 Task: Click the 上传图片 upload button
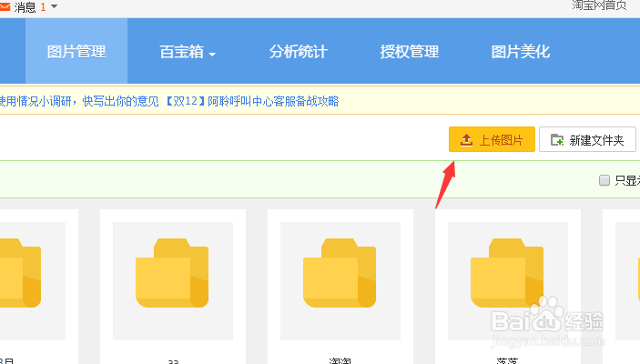tap(492, 139)
